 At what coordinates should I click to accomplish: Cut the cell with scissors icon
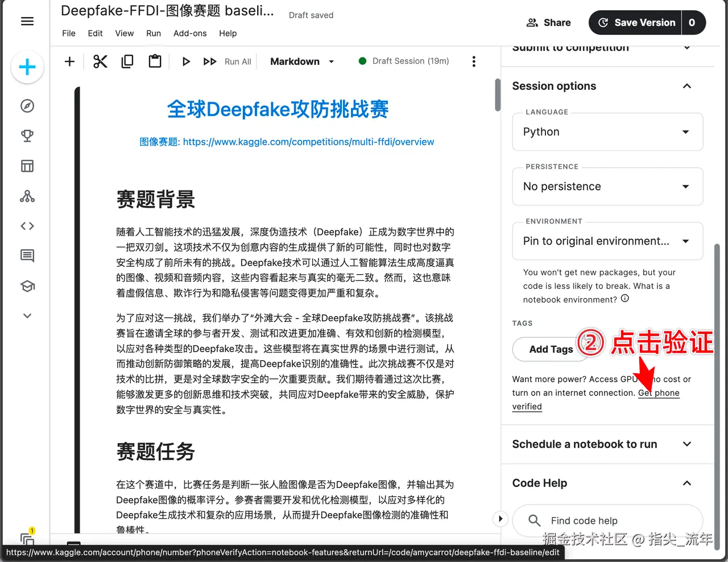tap(100, 61)
